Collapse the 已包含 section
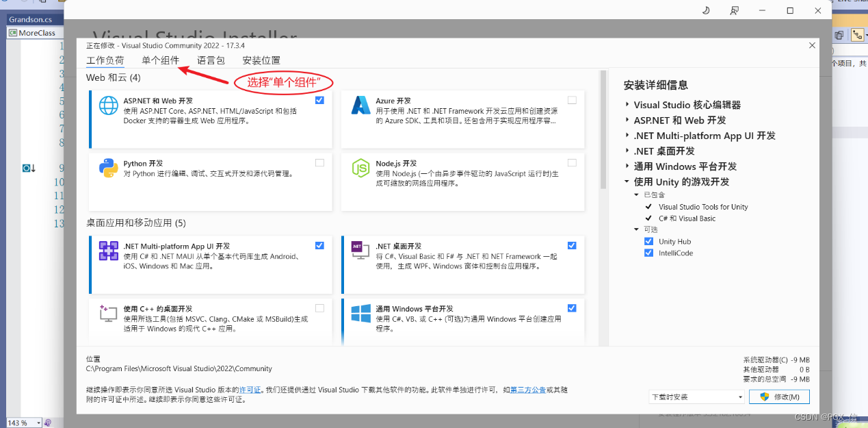The height and width of the screenshot is (428, 868). (637, 195)
